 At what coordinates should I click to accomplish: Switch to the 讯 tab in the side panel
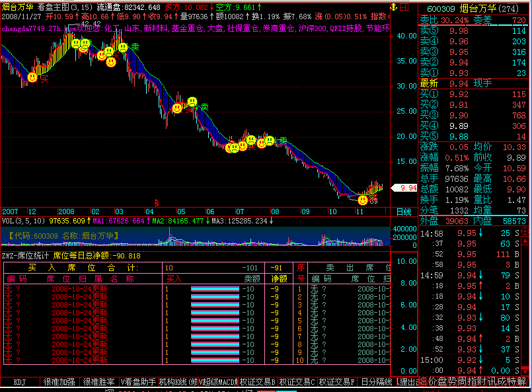(492, 381)
